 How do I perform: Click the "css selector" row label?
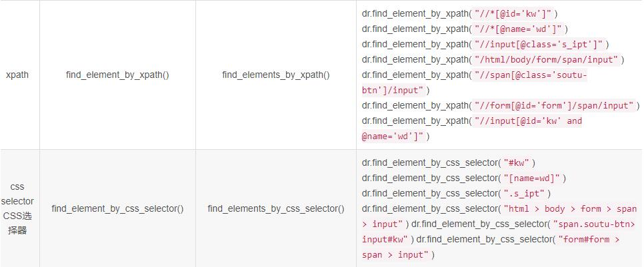17,194
